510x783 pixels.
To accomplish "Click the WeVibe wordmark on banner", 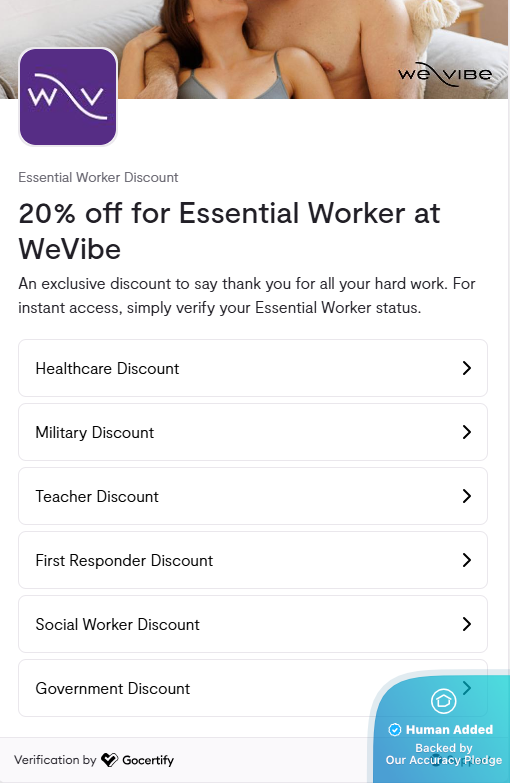I will pos(445,74).
